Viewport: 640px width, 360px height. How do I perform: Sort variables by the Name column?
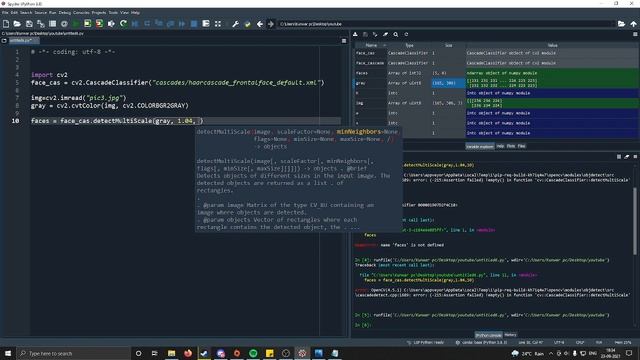[371, 45]
